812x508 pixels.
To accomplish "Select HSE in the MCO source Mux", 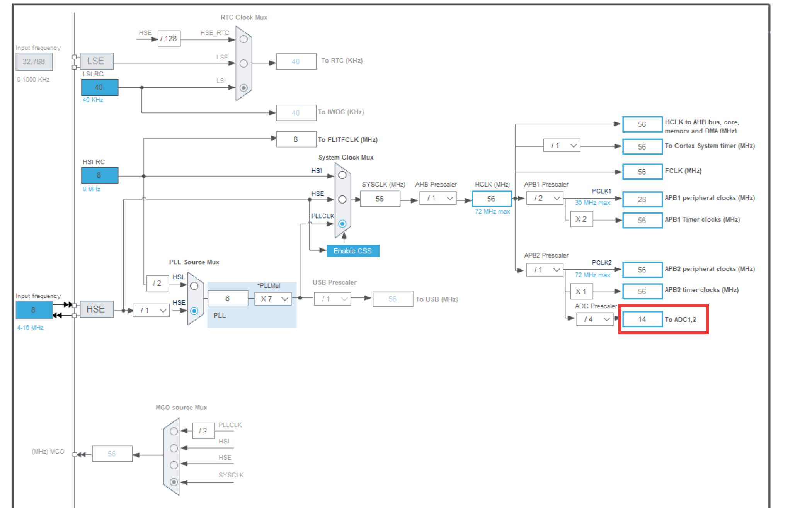I will coord(174,466).
